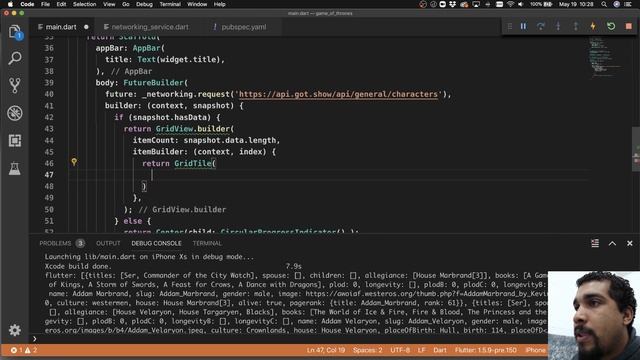Open the Test flask view

[x=15, y=168]
